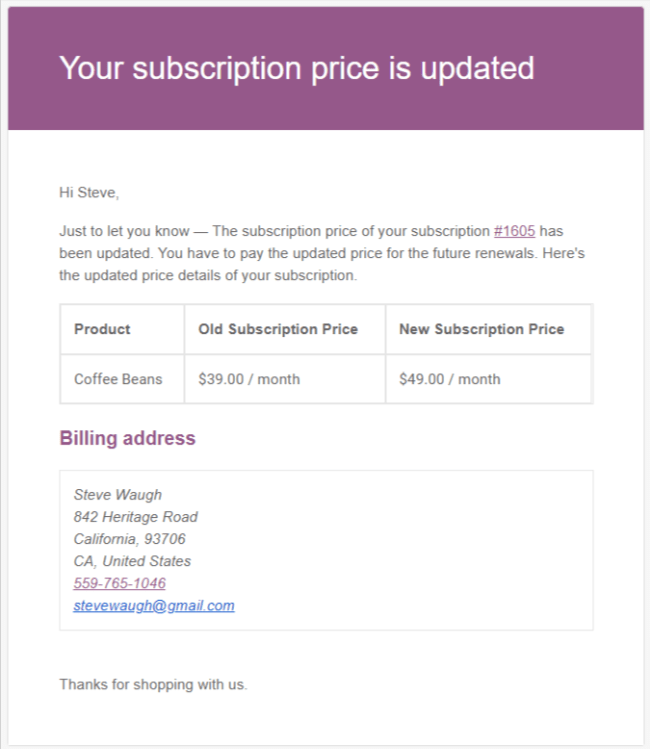Open the subscription #1605 link
Viewport: 650px width, 749px height.
(x=514, y=232)
